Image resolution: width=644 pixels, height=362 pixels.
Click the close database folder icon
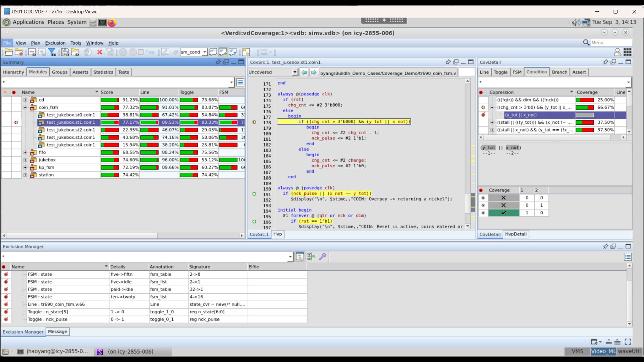(x=19, y=52)
